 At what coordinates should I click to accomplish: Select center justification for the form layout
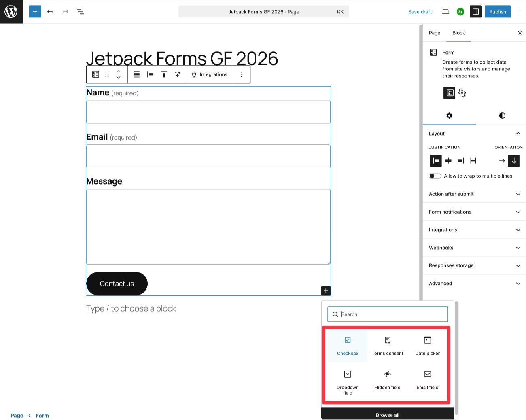point(448,161)
